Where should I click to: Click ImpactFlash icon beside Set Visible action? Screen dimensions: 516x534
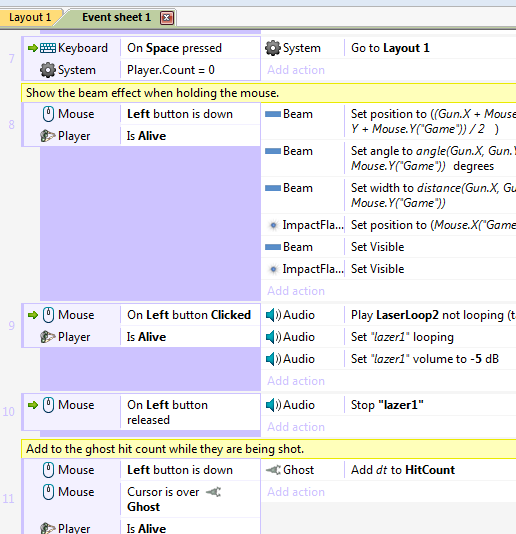click(273, 269)
